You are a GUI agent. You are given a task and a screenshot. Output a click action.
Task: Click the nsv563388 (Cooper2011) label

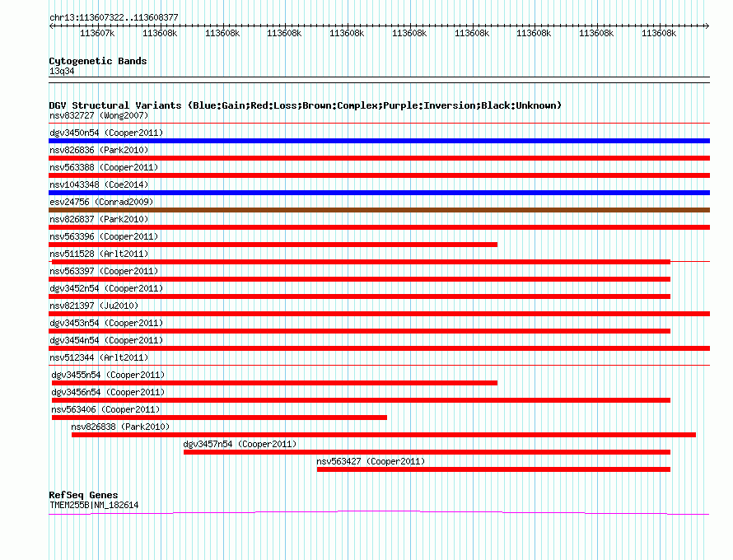tap(104, 167)
